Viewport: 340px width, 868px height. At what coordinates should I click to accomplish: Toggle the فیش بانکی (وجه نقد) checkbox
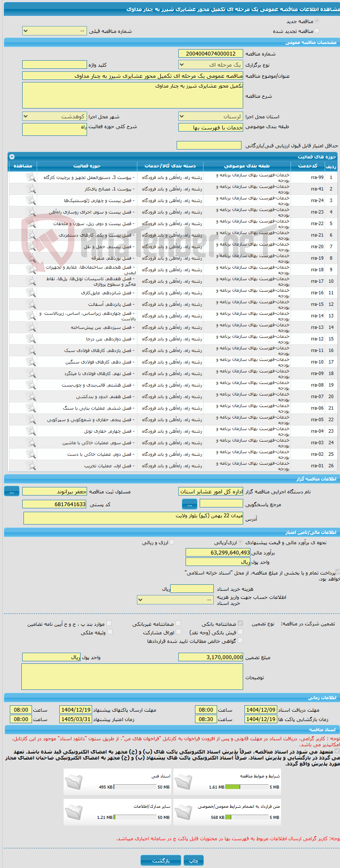pos(240,632)
